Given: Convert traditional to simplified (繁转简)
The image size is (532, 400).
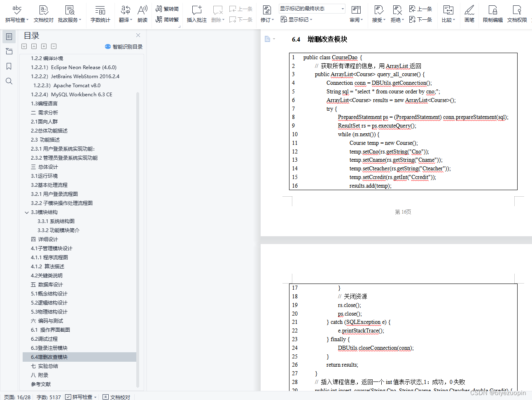Looking at the screenshot, I should 167,9.
